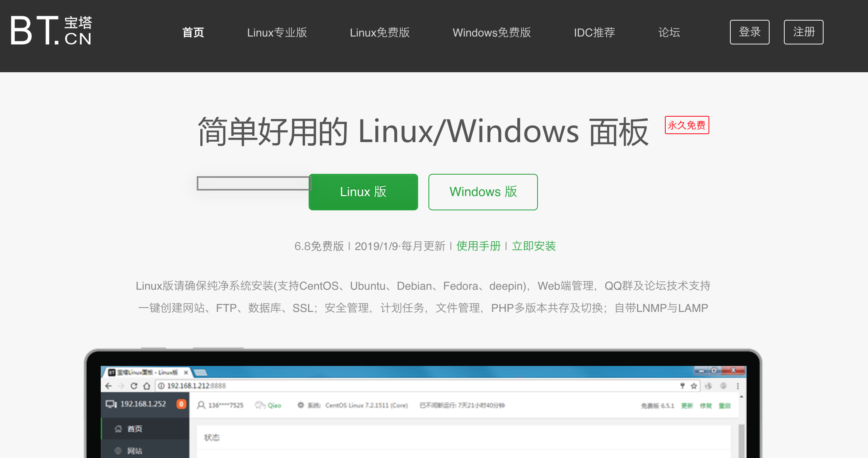Click the description line starting 'Linux版请确保纯净系统安装'
868x458 pixels.
(423, 286)
